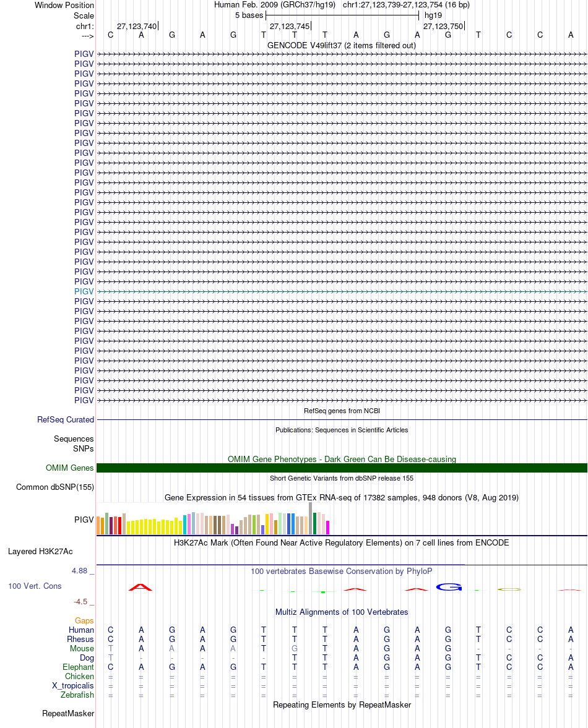The height and width of the screenshot is (728, 588).
Task: Click the orange Gaps row label
Action: click(x=84, y=621)
